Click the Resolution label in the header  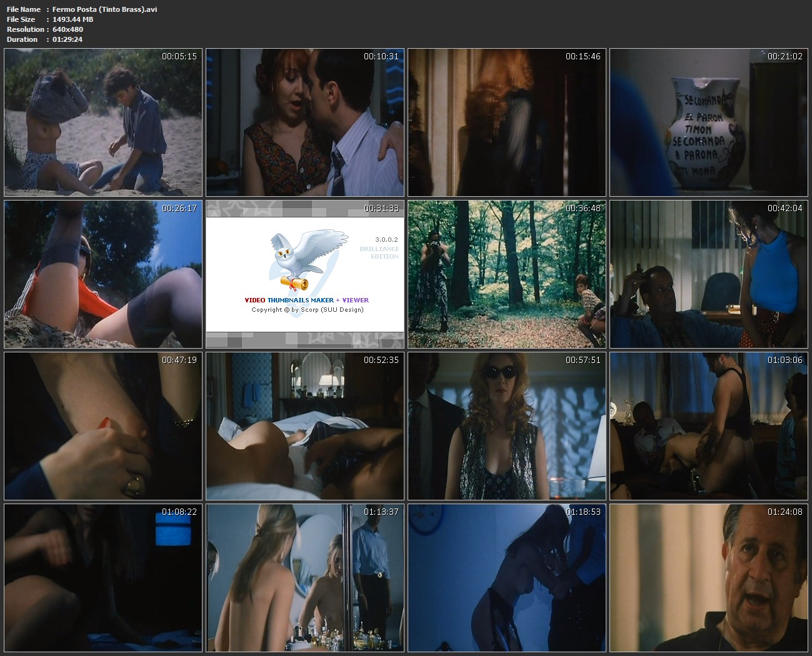coord(26,29)
